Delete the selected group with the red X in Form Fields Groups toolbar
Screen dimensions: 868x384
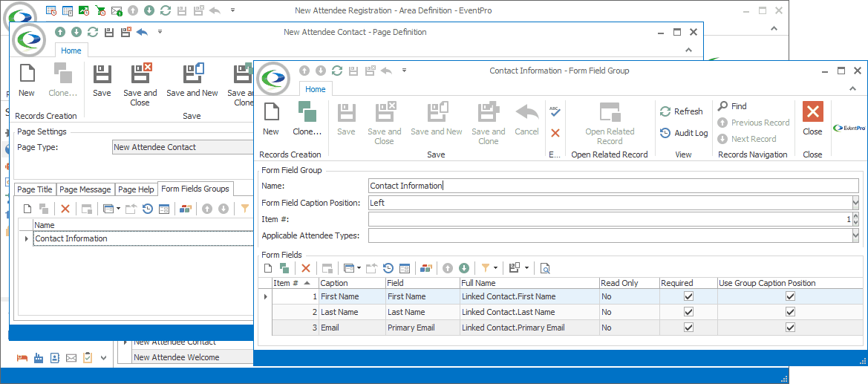65,209
